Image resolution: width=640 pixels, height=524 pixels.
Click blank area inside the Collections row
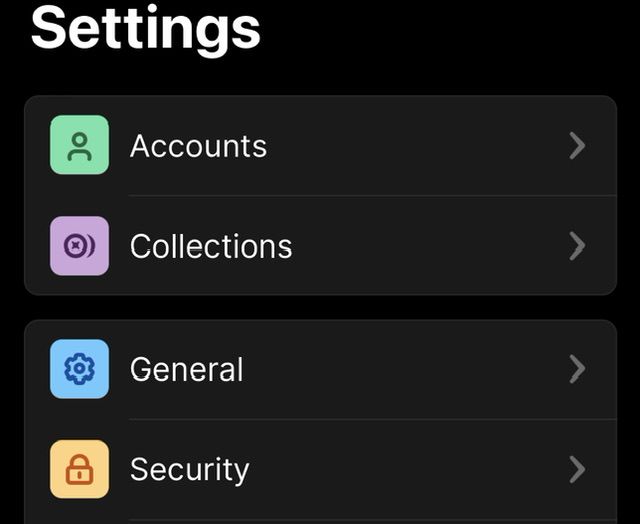coord(430,246)
